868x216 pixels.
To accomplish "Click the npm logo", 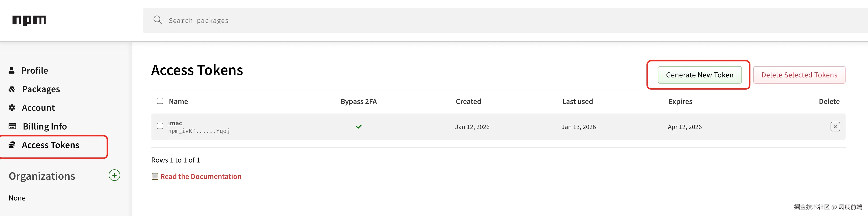I will pyautogui.click(x=29, y=20).
